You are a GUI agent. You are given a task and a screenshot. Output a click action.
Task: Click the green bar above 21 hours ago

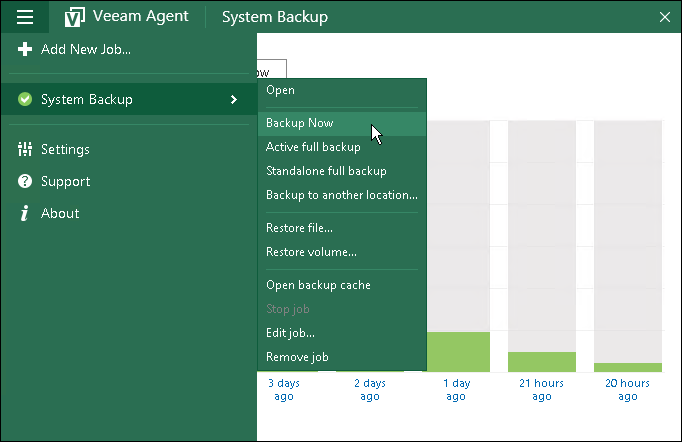(542, 362)
